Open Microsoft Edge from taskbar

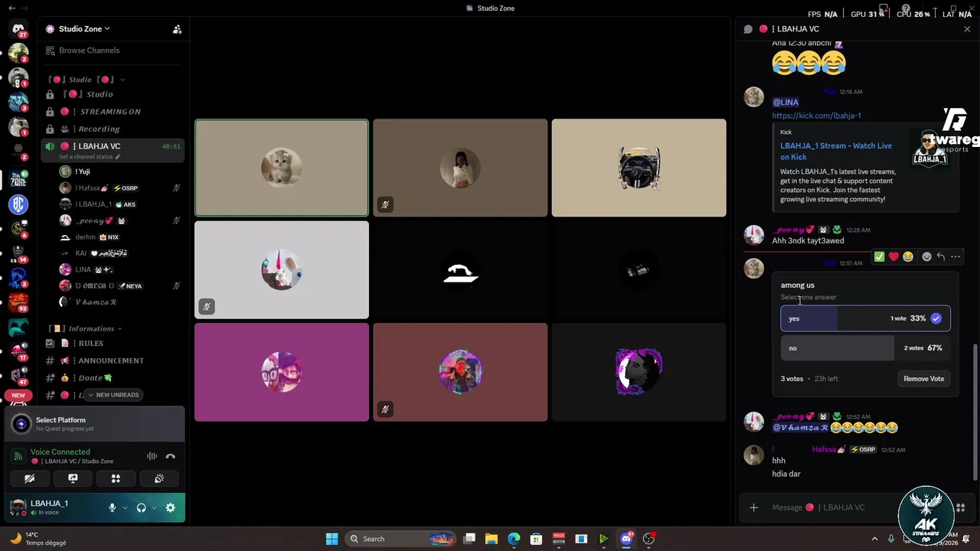pyautogui.click(x=513, y=539)
